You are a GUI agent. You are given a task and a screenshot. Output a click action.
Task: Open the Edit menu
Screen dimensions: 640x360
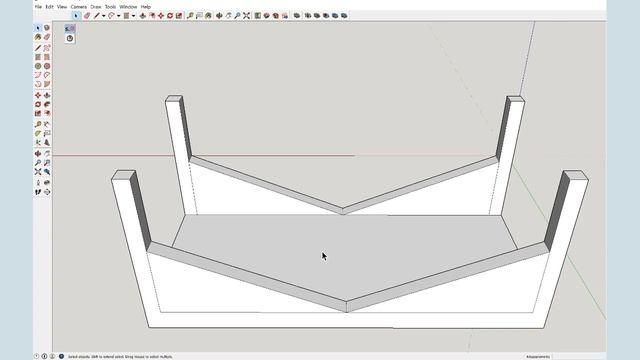(x=49, y=7)
